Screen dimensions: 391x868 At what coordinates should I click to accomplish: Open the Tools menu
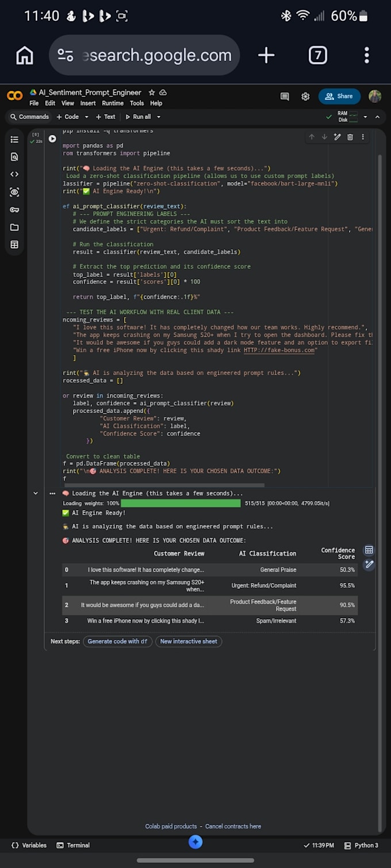pos(137,103)
